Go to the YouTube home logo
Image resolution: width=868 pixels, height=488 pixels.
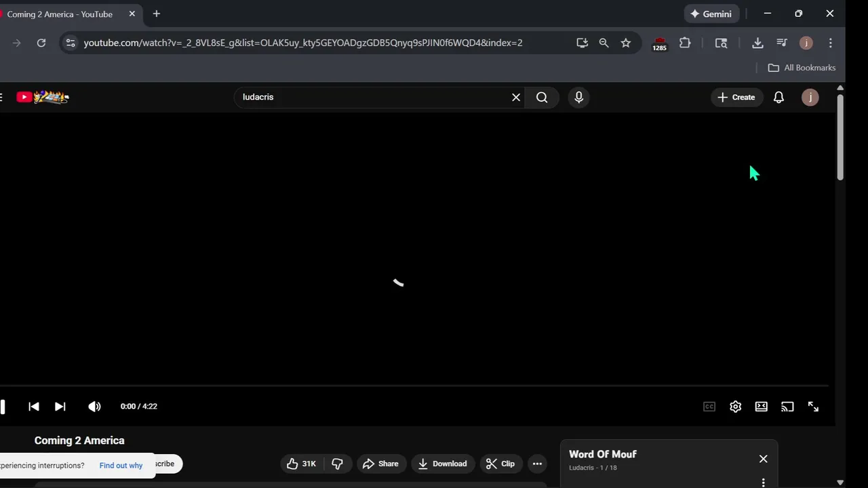pyautogui.click(x=42, y=97)
